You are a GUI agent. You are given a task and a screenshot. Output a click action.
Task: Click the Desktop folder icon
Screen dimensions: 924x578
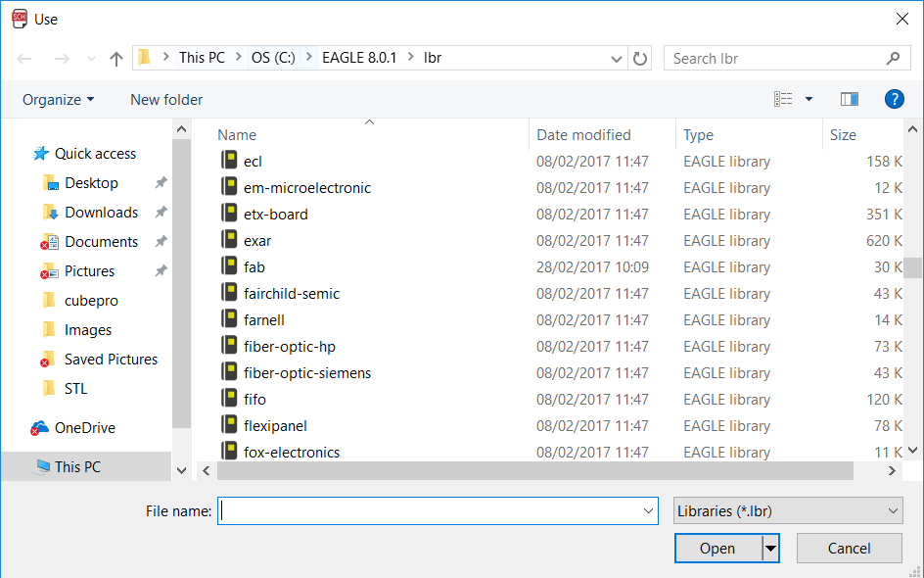pyautogui.click(x=51, y=183)
